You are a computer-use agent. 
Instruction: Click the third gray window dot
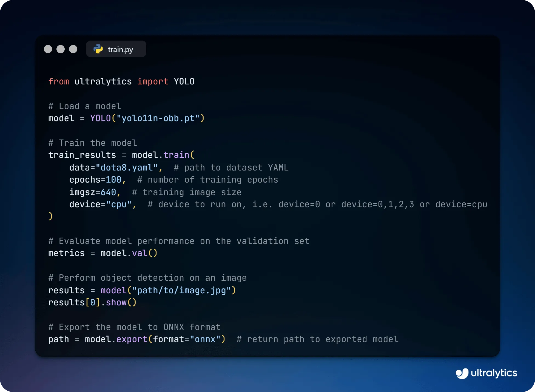pyautogui.click(x=73, y=49)
